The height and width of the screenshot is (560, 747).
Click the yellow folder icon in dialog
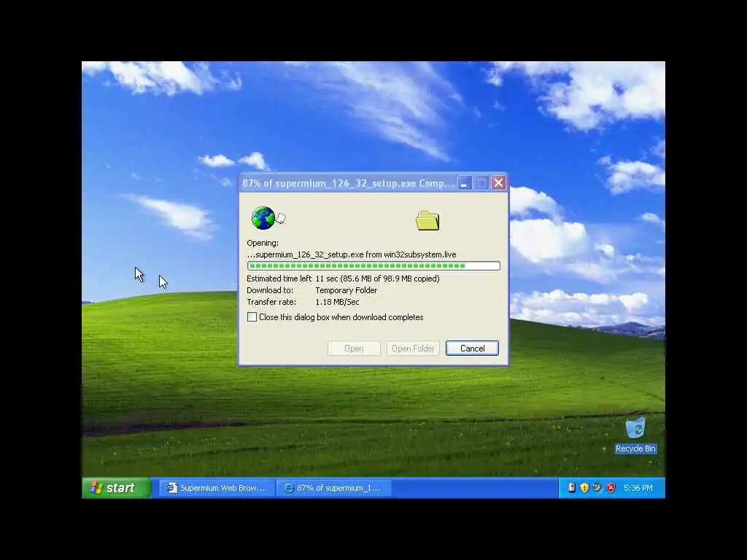(427, 221)
